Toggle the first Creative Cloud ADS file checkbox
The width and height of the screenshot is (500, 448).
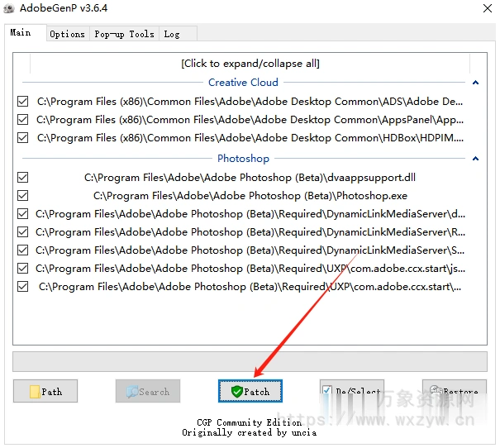[x=22, y=102]
